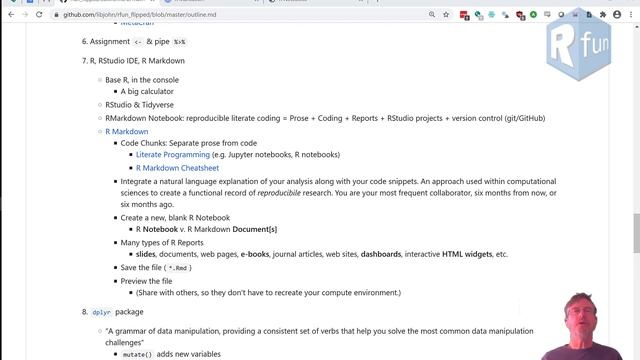This screenshot has height=360, width=640.
Task: Click the teal printer-like extension icon
Action: coord(492,15)
